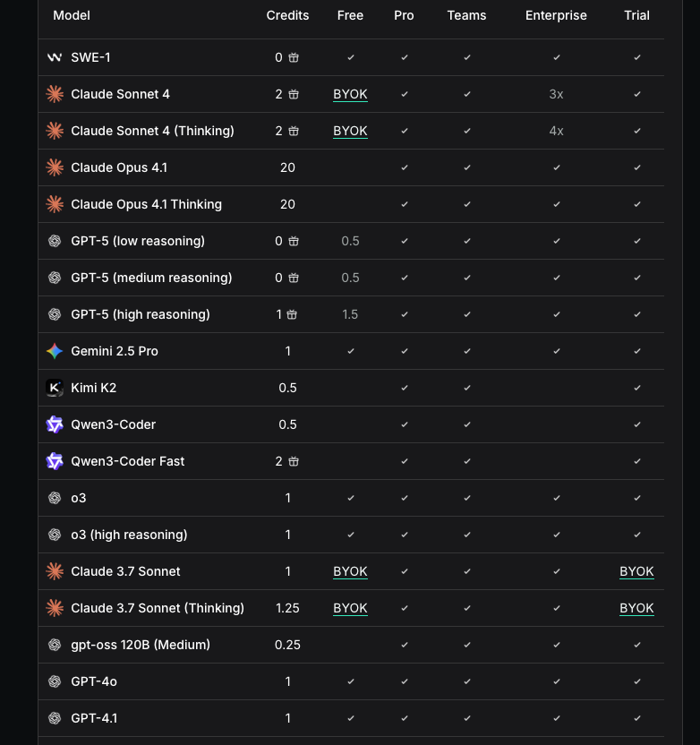This screenshot has width=700, height=745.
Task: Click the Credits column header
Action: click(x=287, y=15)
